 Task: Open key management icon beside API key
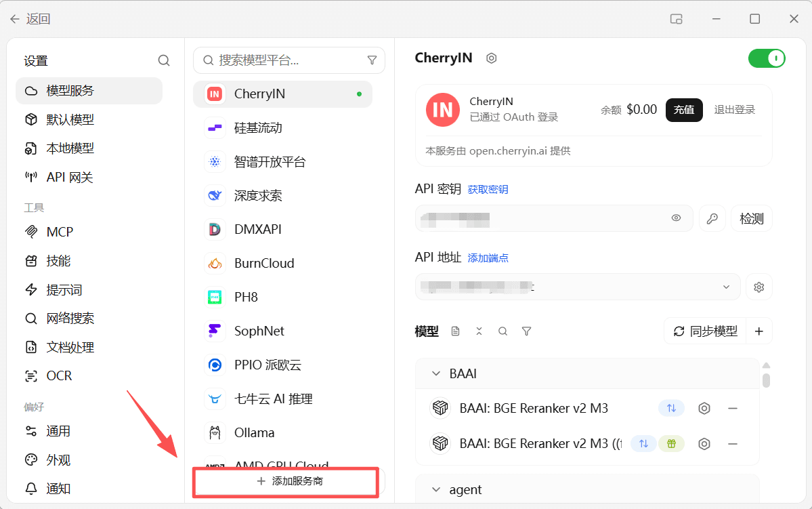pyautogui.click(x=712, y=218)
